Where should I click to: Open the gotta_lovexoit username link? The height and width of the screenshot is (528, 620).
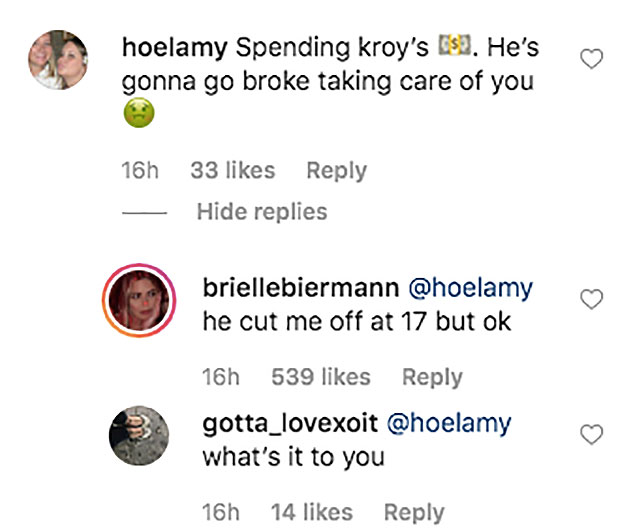(x=290, y=423)
